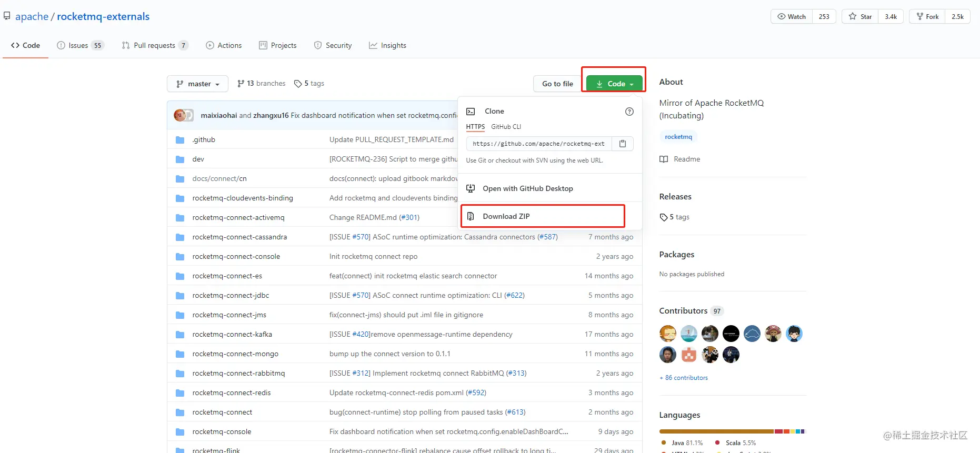Open issue link #587 in Cassandra commit

pyautogui.click(x=548, y=237)
